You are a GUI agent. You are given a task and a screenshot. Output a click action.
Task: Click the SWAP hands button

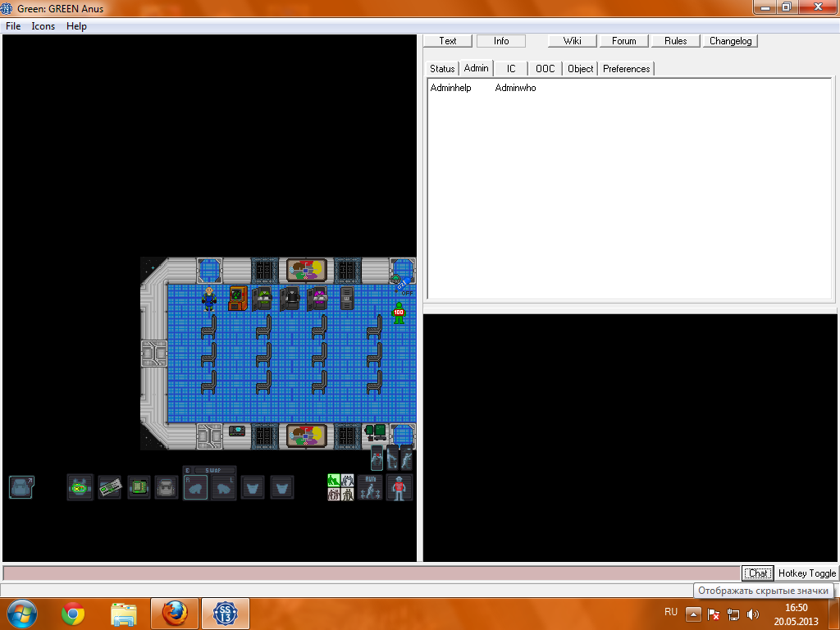tap(214, 470)
